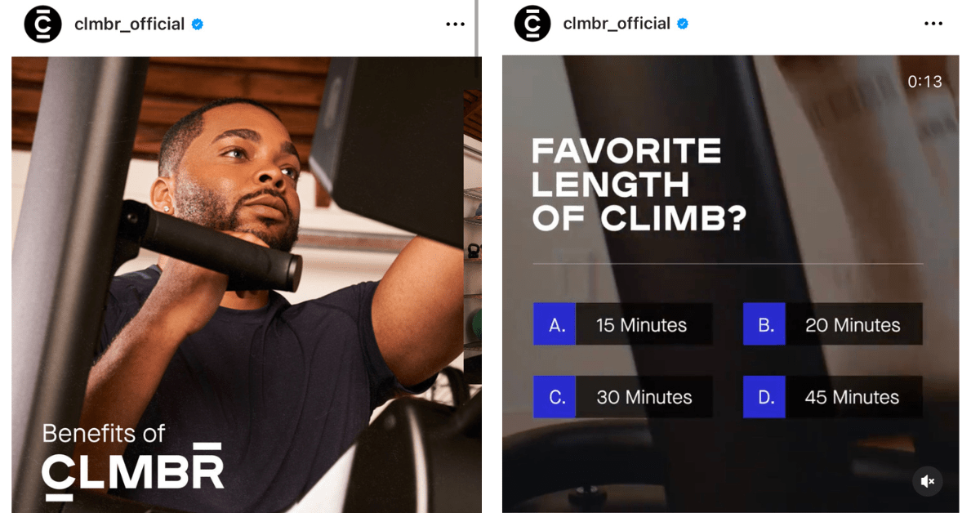Viewport: 980px width, 513px height.
Task: Open clmbr_official profile avatar on right post
Action: coord(532,24)
